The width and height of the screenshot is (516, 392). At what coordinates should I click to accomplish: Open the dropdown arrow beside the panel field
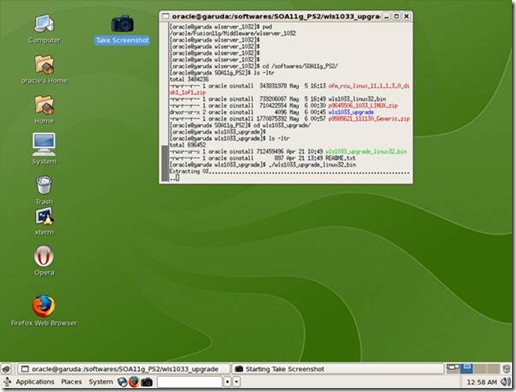[236, 382]
